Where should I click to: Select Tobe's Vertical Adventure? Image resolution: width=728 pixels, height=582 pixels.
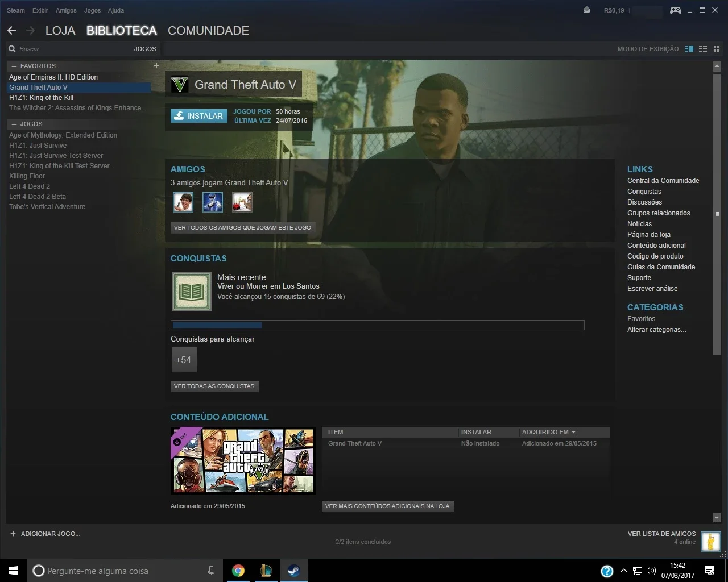pyautogui.click(x=78, y=207)
